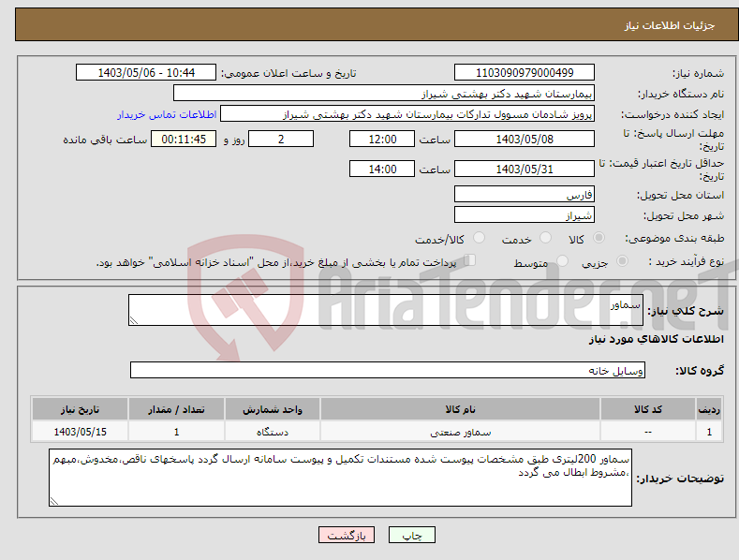
Task: Click the توضیحات خریدار textarea resize grip
Action: coord(54,501)
